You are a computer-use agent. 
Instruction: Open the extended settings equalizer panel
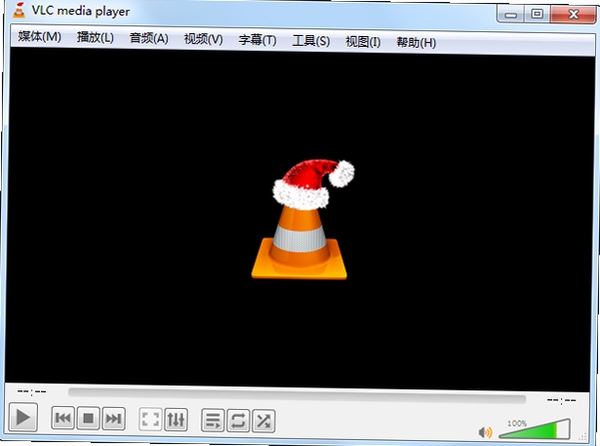tap(176, 420)
